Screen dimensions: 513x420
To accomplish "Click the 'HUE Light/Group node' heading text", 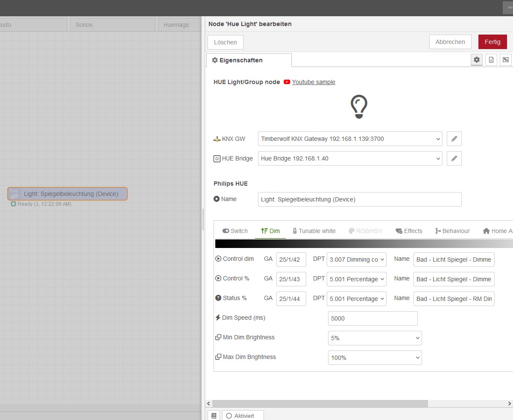I will point(247,82).
